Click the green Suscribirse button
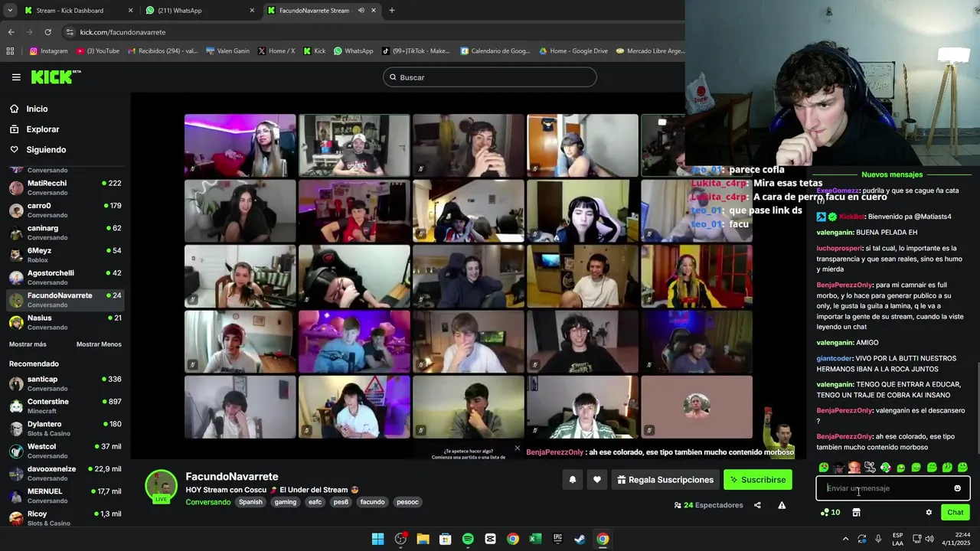This screenshot has height=551, width=980. pos(758,480)
